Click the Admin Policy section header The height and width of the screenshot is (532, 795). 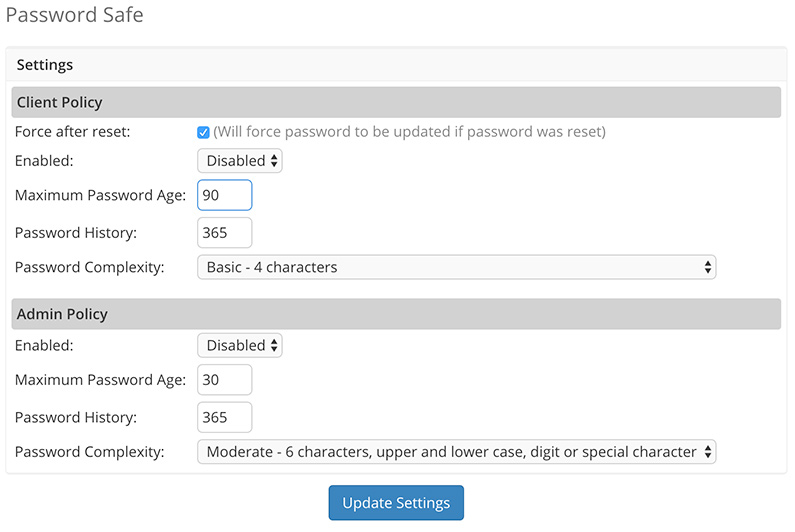[x=62, y=314]
